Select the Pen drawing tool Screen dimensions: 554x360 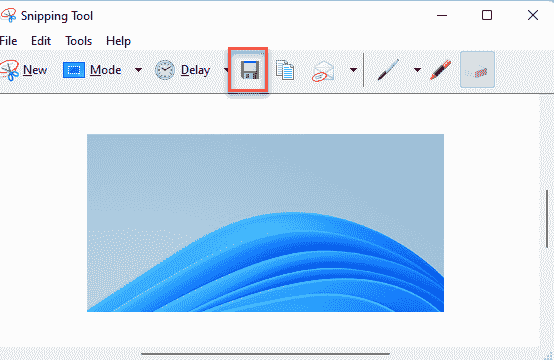(x=388, y=70)
